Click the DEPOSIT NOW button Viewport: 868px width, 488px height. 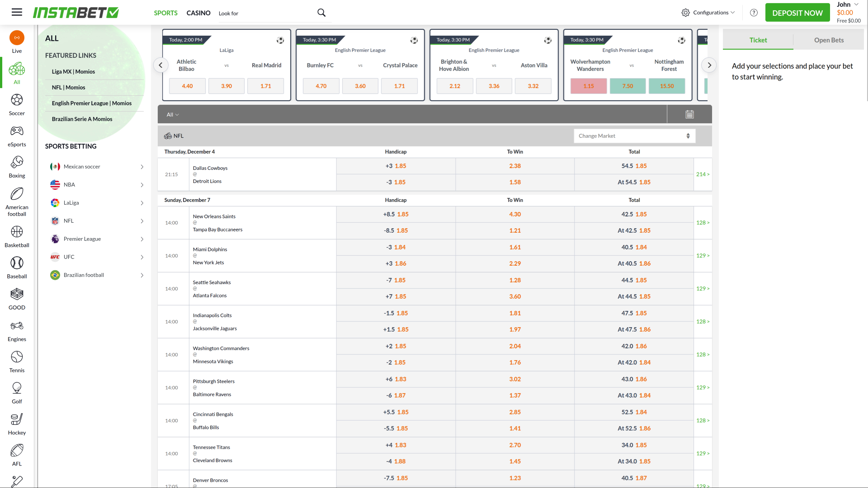click(797, 13)
